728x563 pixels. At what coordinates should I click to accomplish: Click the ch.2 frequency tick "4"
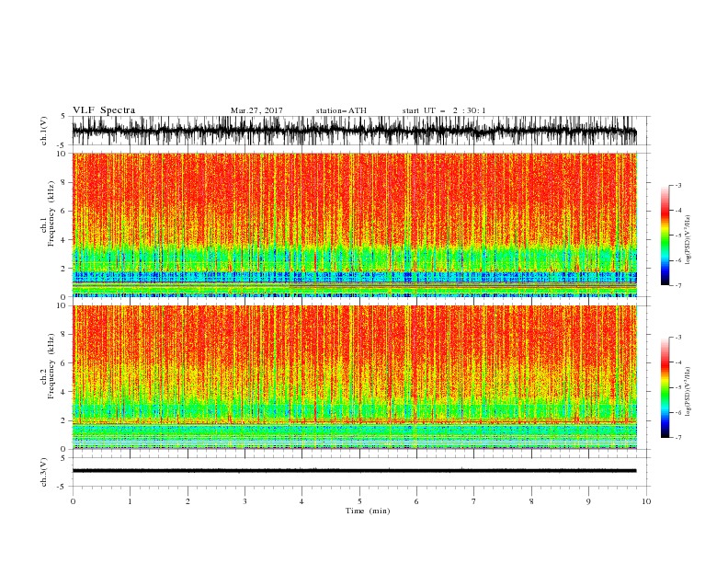pyautogui.click(x=63, y=392)
